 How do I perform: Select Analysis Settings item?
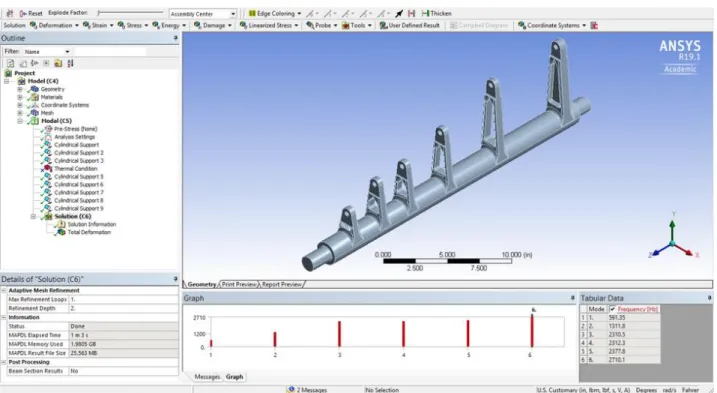coord(75,137)
